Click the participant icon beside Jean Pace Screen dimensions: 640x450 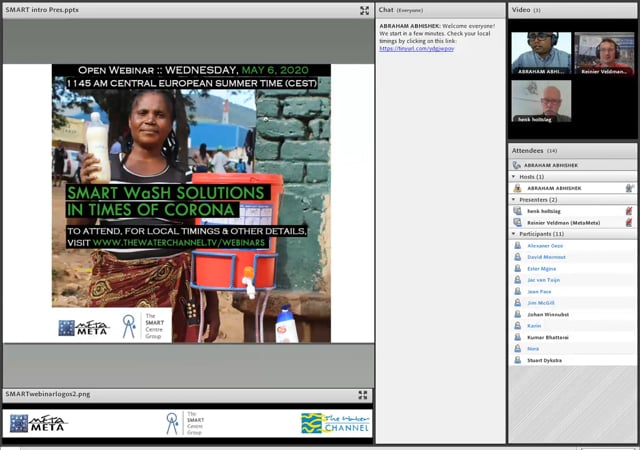[518, 291]
